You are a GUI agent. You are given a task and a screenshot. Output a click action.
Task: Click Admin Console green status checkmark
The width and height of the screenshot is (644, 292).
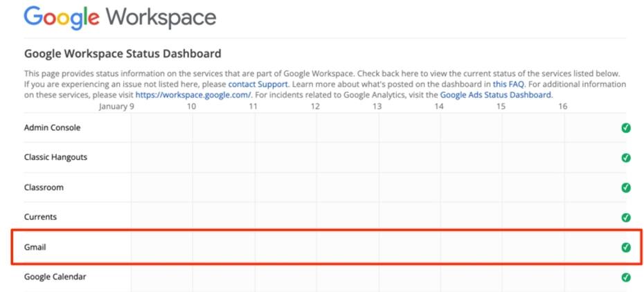tap(625, 128)
